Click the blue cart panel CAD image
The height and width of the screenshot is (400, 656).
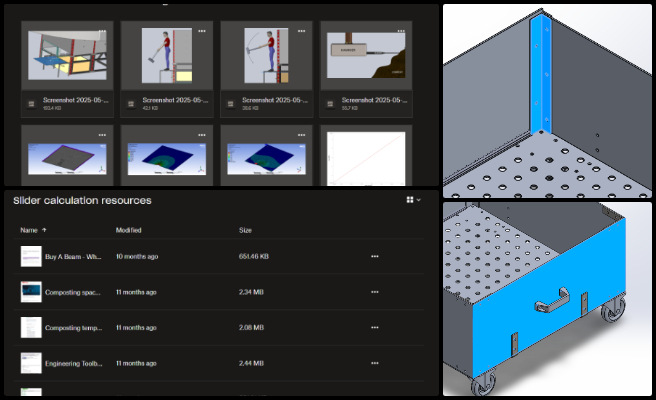(547, 299)
